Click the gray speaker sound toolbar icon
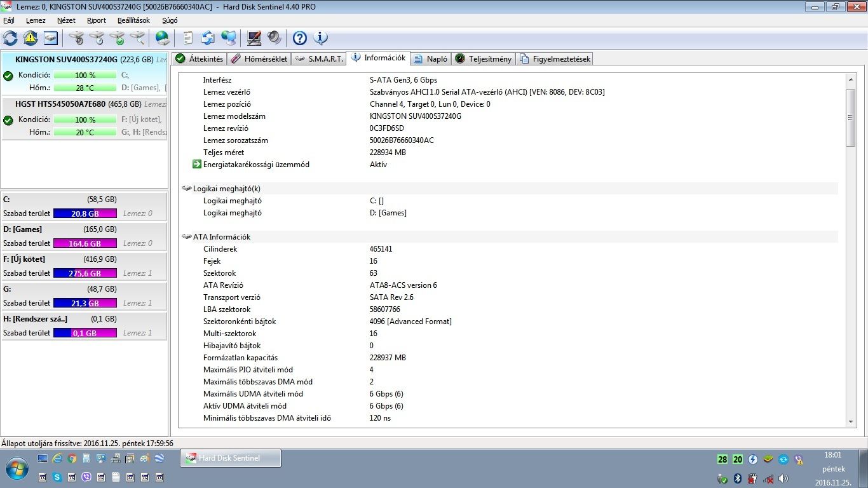 (x=275, y=38)
